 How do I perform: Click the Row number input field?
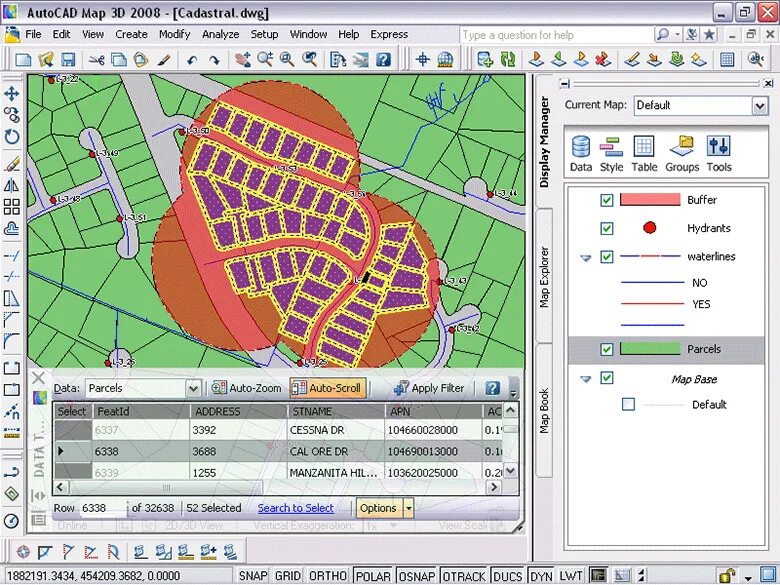point(103,508)
